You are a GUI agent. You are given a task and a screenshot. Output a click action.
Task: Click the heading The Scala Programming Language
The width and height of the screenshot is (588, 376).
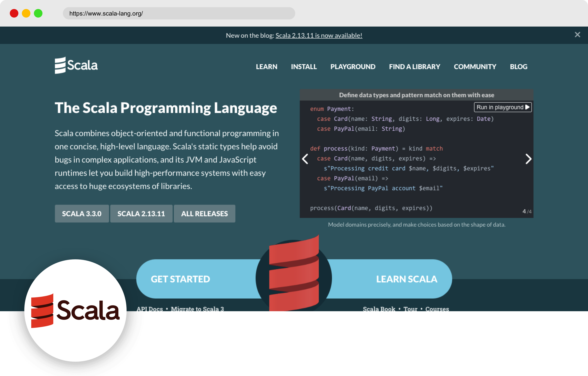166,108
